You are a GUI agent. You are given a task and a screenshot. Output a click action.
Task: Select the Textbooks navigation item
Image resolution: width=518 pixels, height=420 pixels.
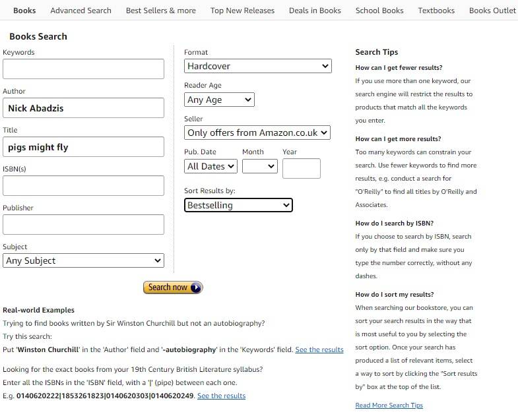click(x=436, y=11)
